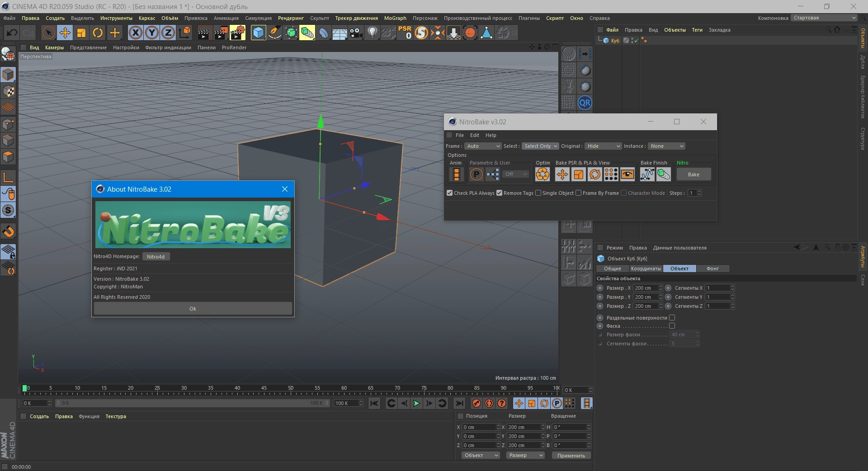This screenshot has height=471, width=868.
Task: Switch to the Координаты tab
Action: coord(646,268)
